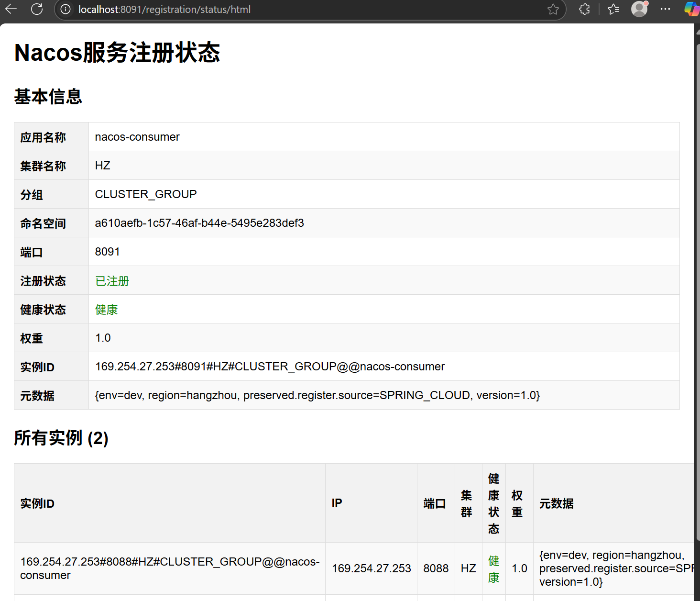Image resolution: width=700 pixels, height=601 pixels.
Task: Open the Copilot sidebar icon
Action: [x=692, y=9]
